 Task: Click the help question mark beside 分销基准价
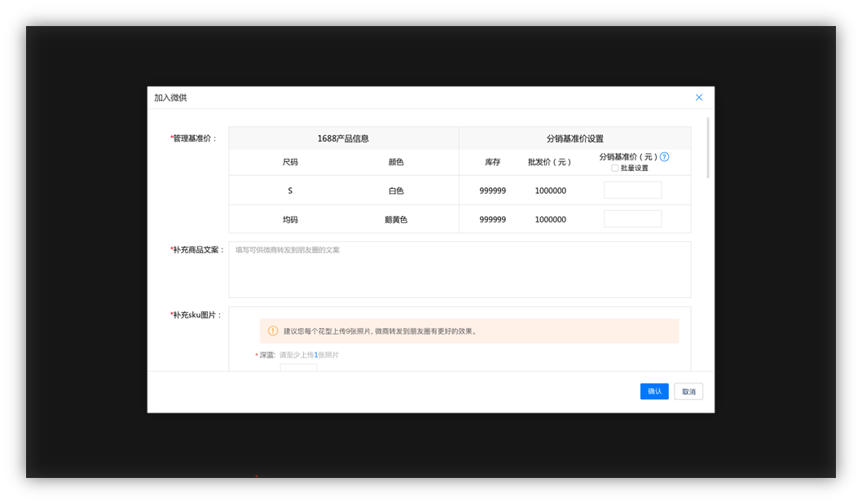click(664, 157)
